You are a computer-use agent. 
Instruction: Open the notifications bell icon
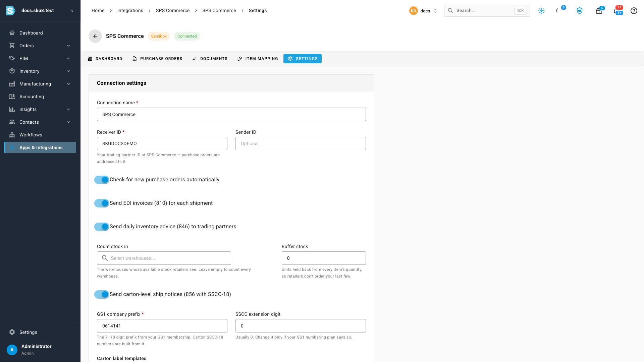click(x=617, y=11)
